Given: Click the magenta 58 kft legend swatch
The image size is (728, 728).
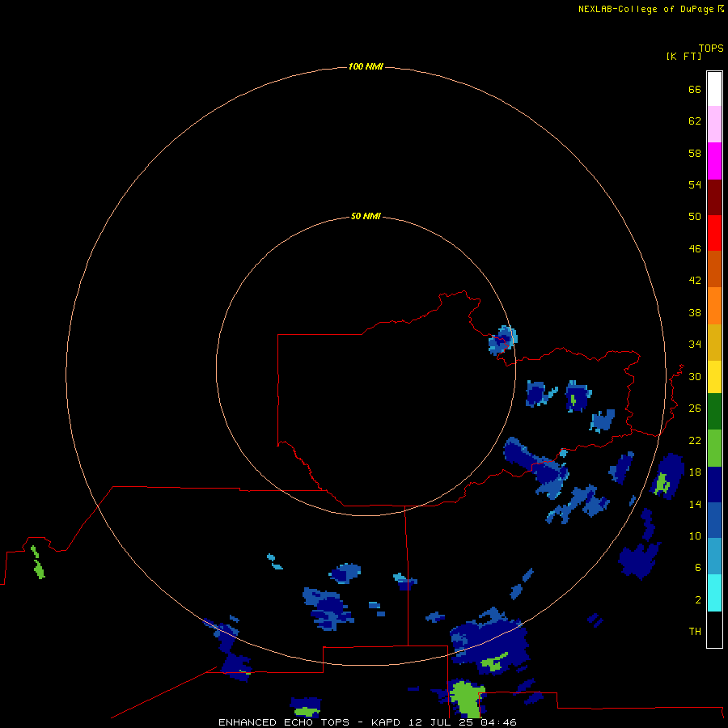Looking at the screenshot, I should pyautogui.click(x=714, y=161).
